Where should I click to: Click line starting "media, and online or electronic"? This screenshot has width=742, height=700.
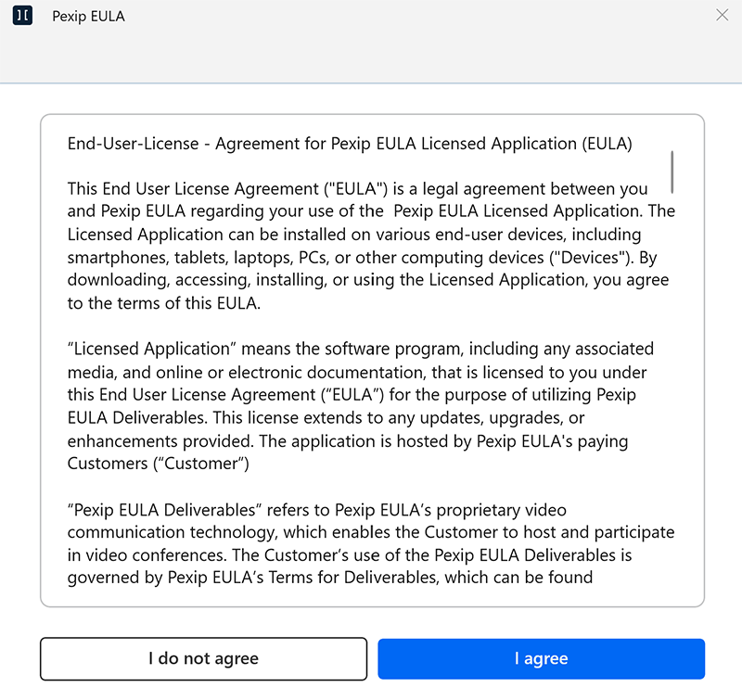click(x=357, y=372)
